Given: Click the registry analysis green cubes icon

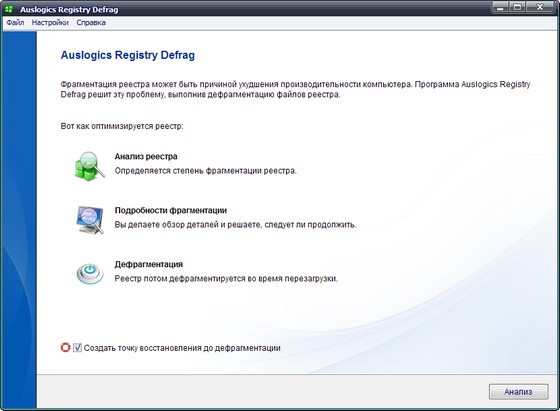Looking at the screenshot, I should click(x=90, y=166).
